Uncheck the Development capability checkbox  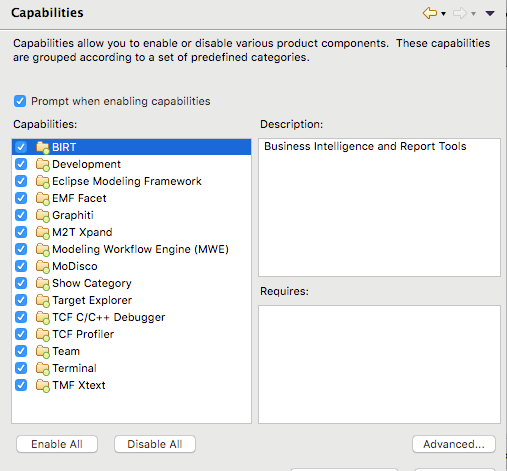(x=21, y=164)
